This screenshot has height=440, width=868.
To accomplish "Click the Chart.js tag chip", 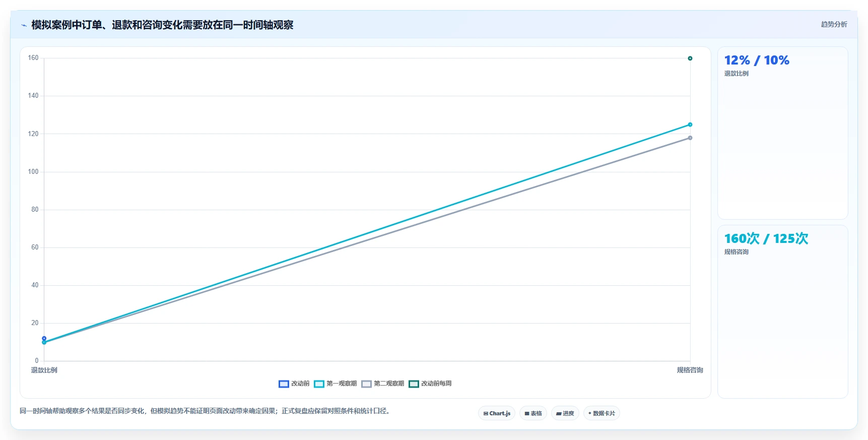I will tap(497, 413).
